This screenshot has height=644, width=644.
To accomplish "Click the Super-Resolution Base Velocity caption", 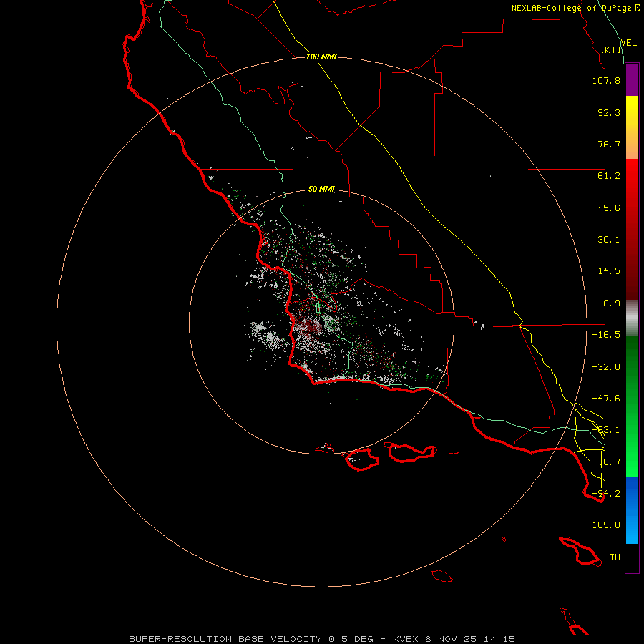I will 322,639.
